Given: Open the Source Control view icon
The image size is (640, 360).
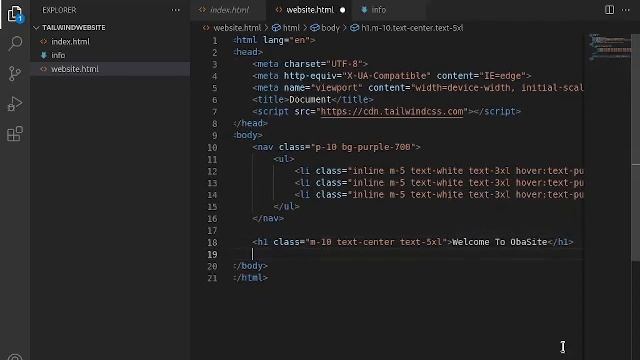Looking at the screenshot, I should (x=15, y=73).
